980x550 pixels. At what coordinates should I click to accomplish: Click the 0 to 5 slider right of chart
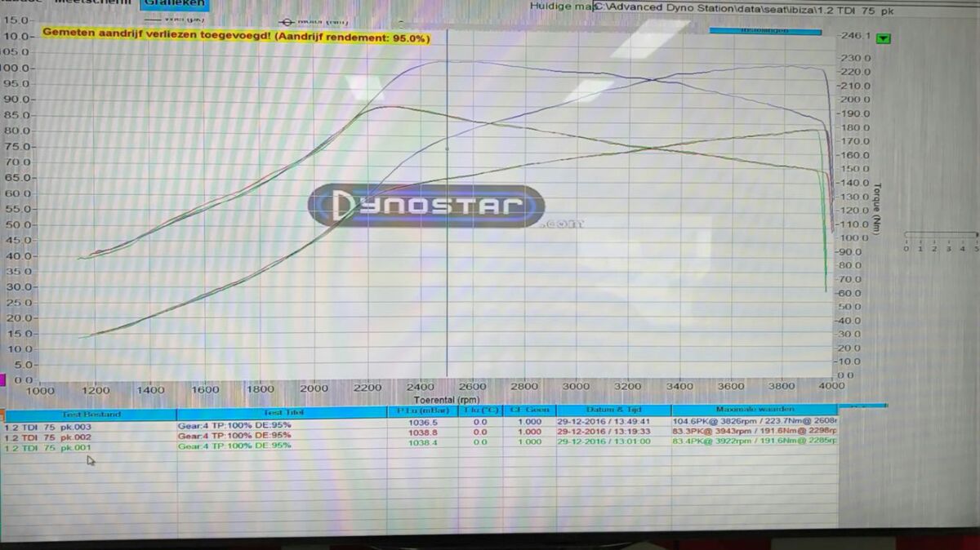tap(942, 235)
